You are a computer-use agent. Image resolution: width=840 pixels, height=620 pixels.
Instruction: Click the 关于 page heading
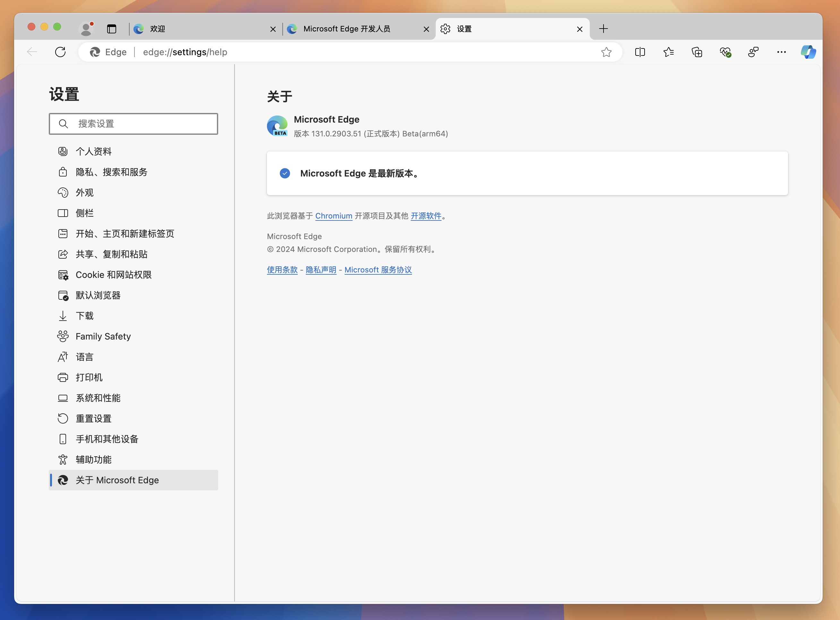[279, 97]
